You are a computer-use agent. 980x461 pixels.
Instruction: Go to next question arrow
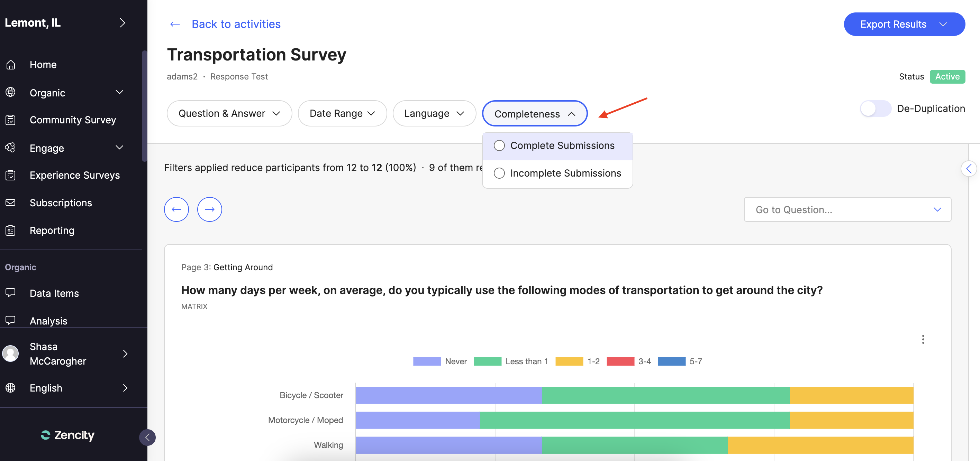point(209,209)
